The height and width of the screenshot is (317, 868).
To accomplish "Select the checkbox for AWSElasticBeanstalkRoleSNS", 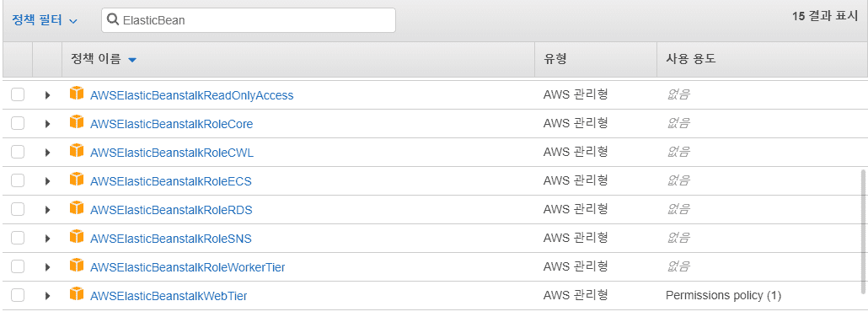I will pyautogui.click(x=18, y=239).
